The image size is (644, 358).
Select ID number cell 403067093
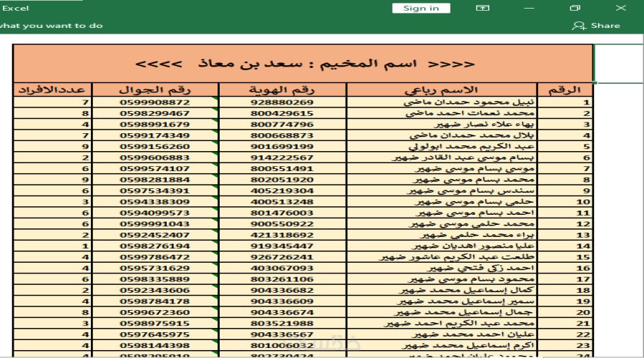(x=282, y=268)
